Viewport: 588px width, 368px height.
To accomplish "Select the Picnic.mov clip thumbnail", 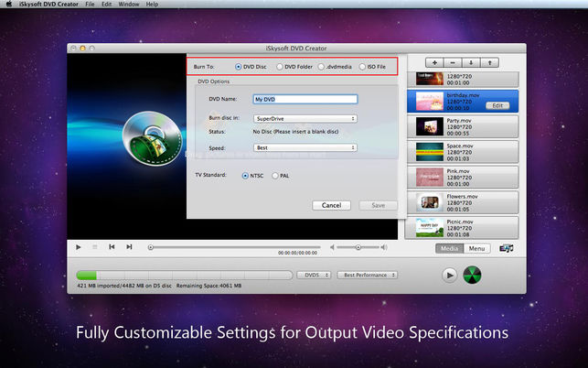I will (430, 228).
